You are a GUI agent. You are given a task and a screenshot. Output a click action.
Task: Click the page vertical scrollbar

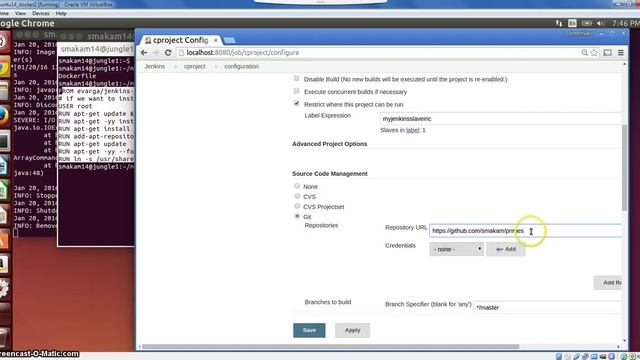point(624,167)
